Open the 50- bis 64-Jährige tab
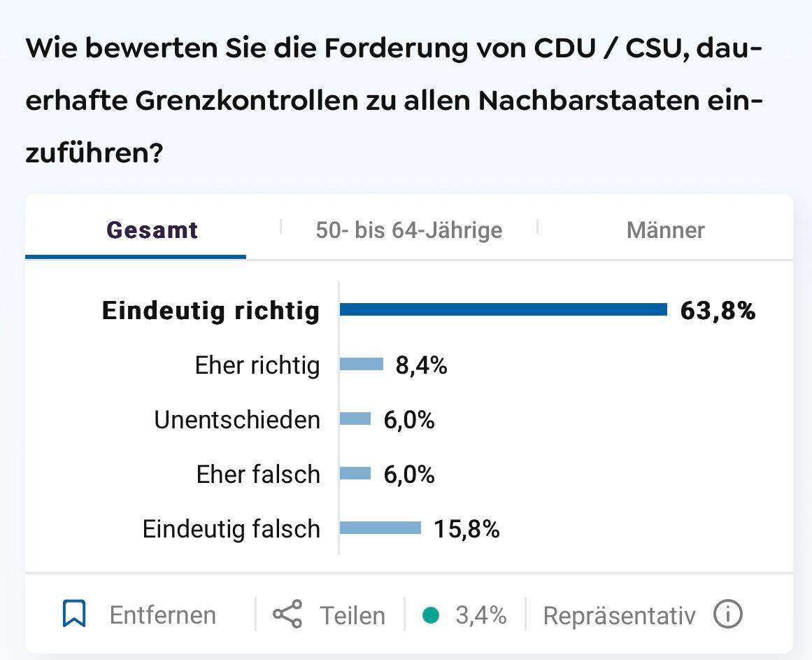The width and height of the screenshot is (812, 660). click(x=408, y=230)
